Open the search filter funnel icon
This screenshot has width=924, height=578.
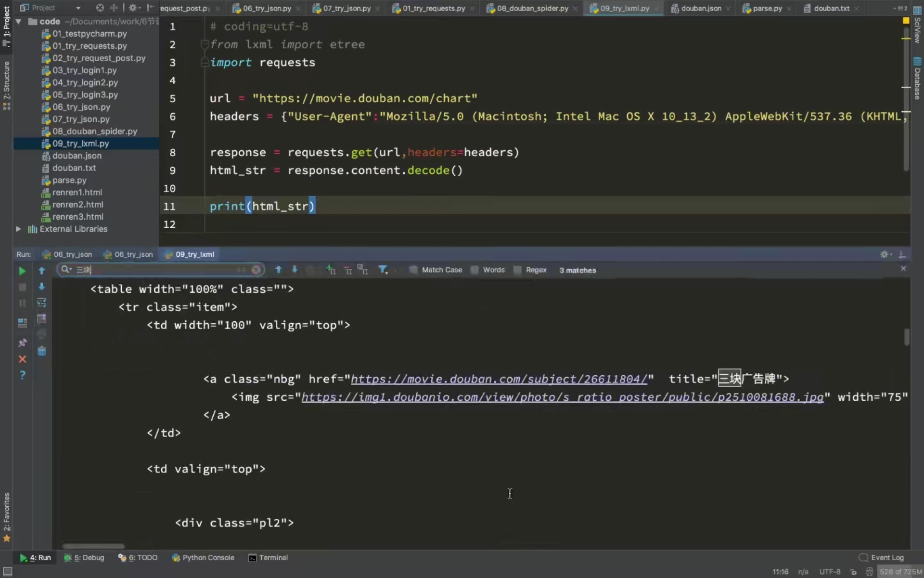point(383,270)
